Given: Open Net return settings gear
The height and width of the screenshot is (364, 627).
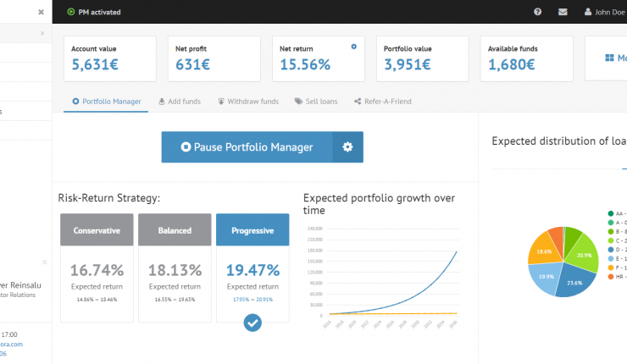Looking at the screenshot, I should tap(354, 47).
